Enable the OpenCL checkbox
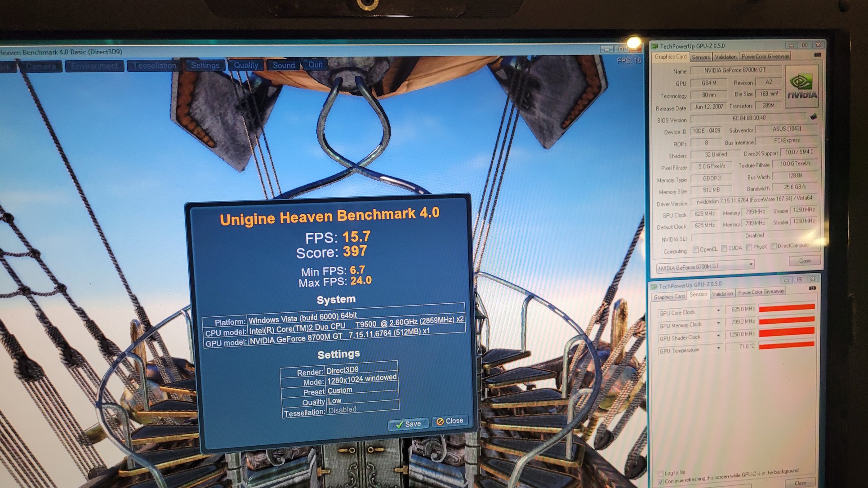 coord(695,249)
